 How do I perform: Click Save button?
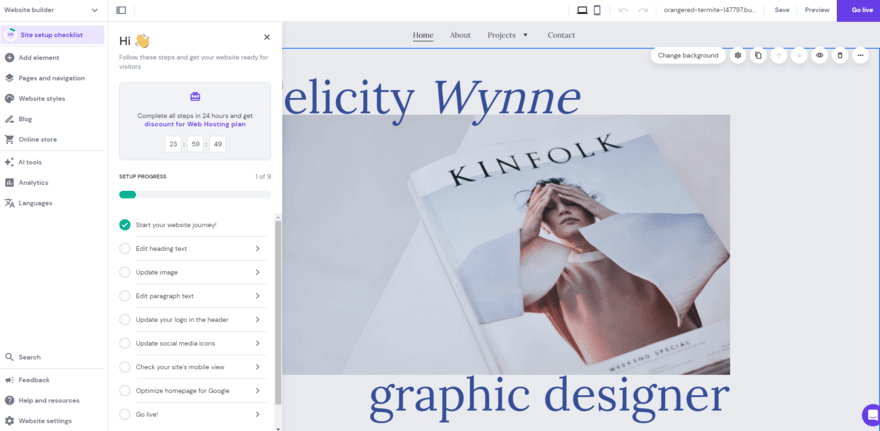point(782,10)
